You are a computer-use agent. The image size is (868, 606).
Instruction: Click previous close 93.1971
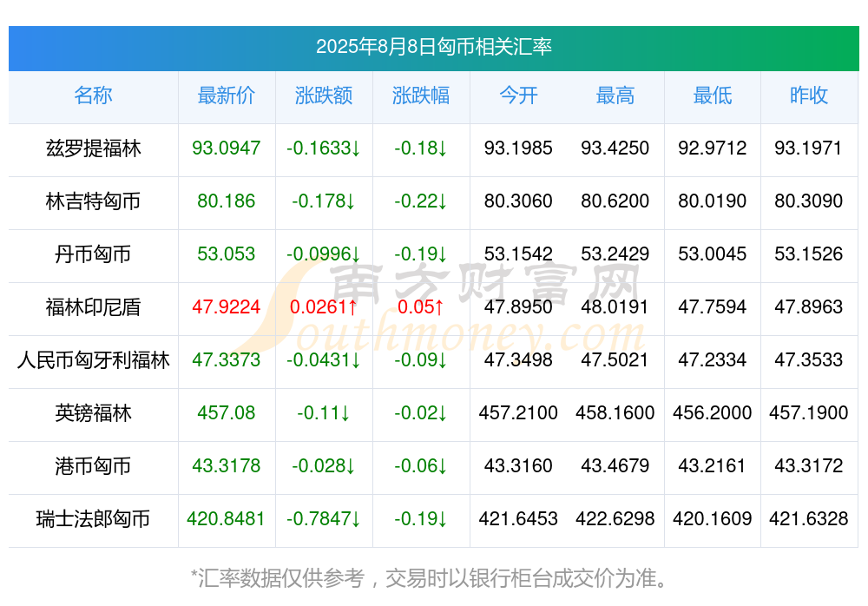click(809, 148)
